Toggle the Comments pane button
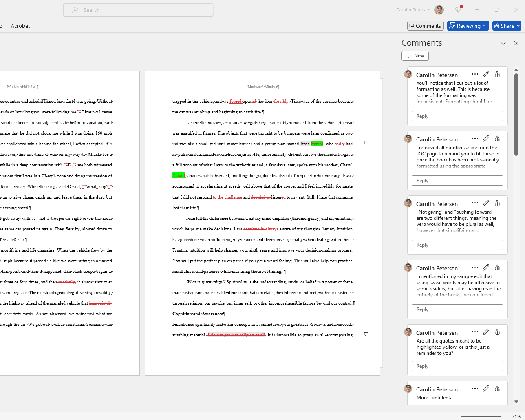The height and width of the screenshot is (420, 525). pos(425,26)
